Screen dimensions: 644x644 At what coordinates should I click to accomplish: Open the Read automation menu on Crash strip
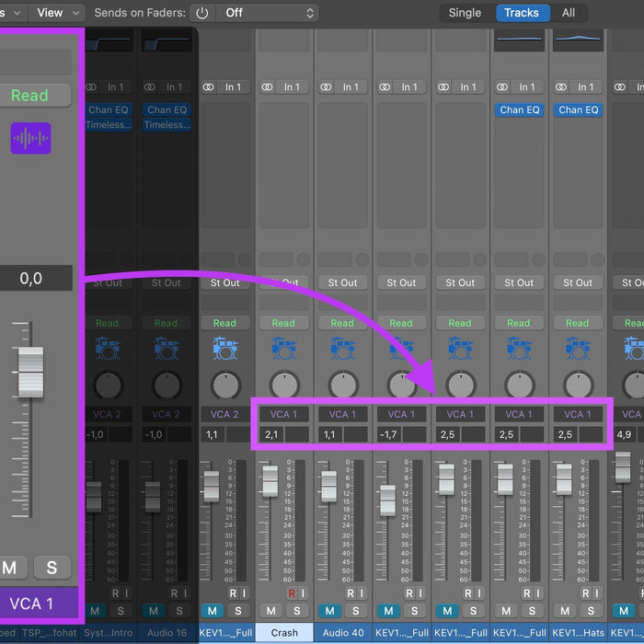283,323
